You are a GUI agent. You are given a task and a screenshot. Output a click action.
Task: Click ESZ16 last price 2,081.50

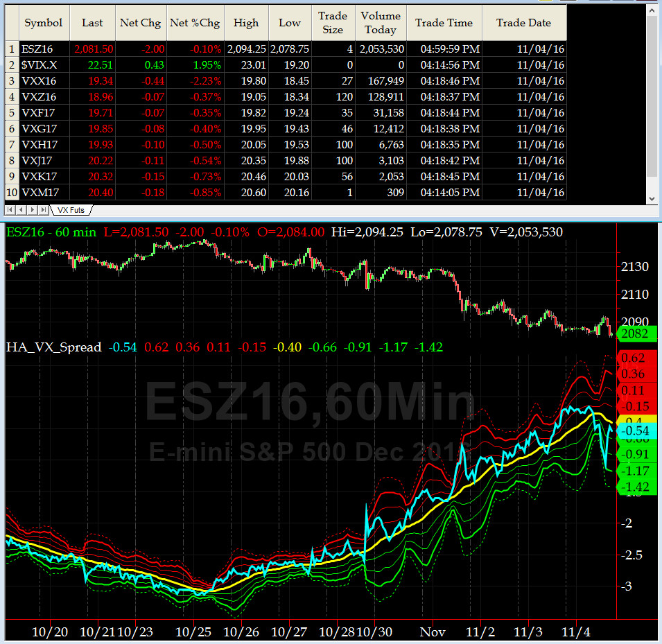[x=92, y=49]
